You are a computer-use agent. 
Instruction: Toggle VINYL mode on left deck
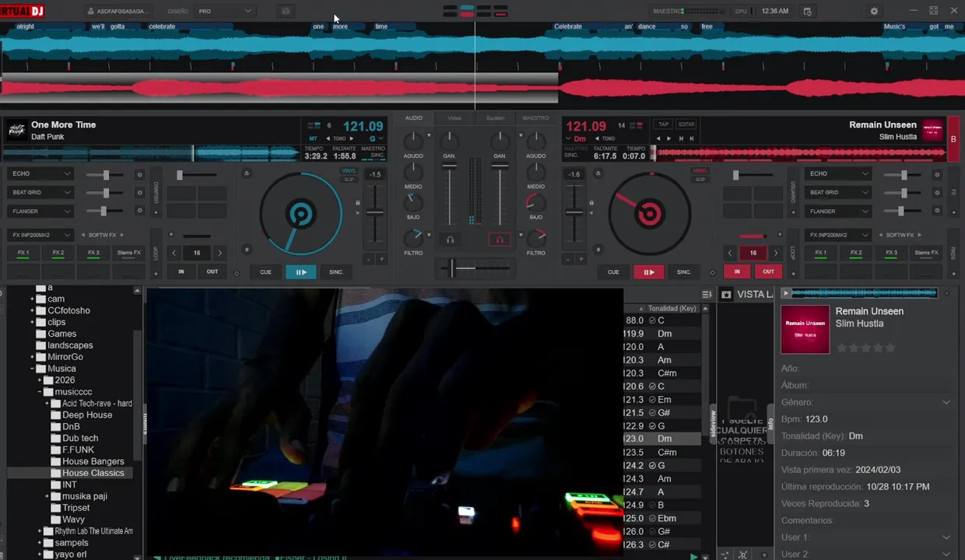[x=349, y=171]
